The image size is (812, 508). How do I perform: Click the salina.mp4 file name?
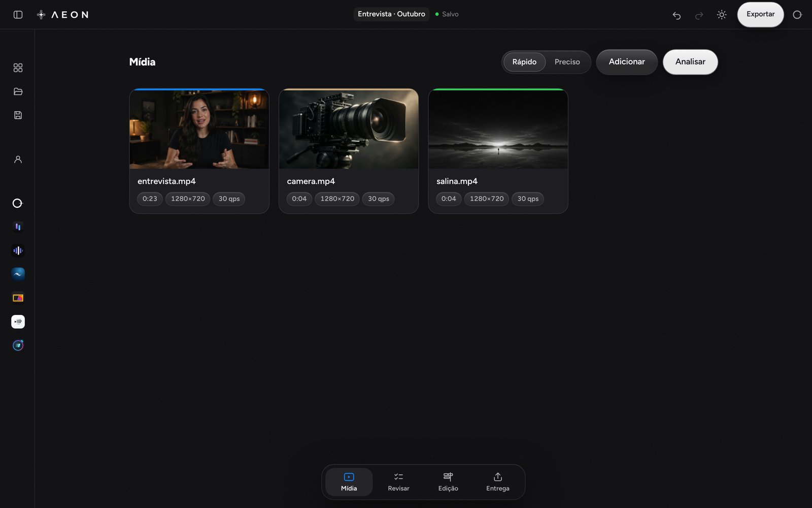457,181
